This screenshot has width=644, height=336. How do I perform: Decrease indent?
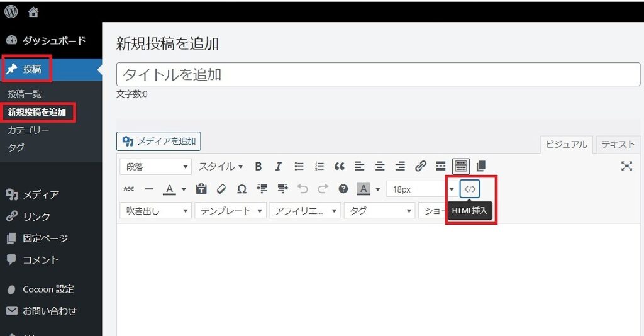coord(262,189)
